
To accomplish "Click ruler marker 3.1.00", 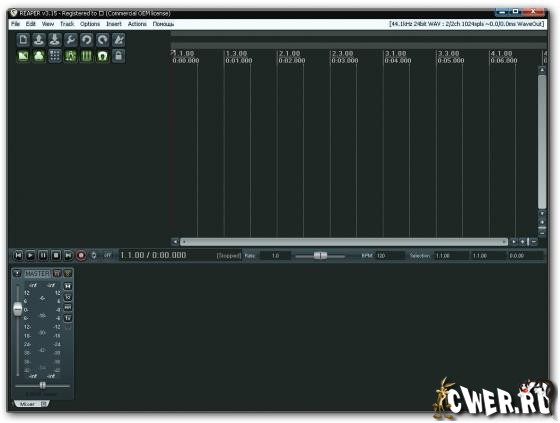I will [x=395, y=54].
